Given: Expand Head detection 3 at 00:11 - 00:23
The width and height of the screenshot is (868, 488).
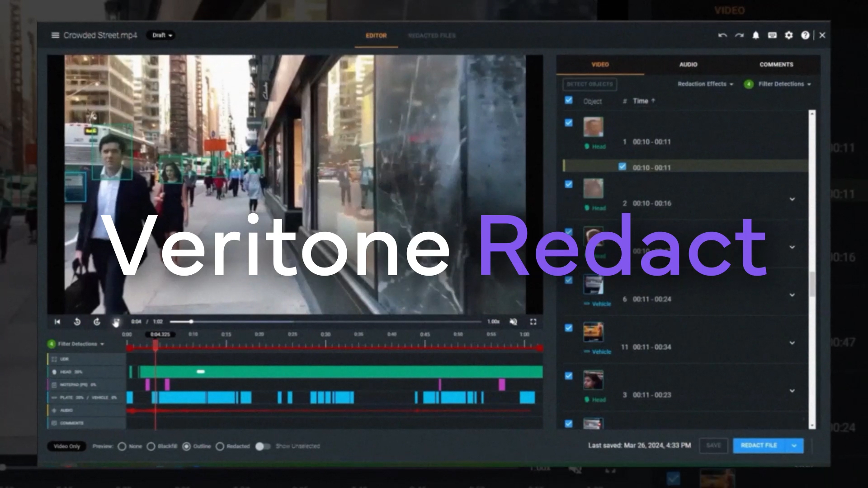Looking at the screenshot, I should click(x=792, y=391).
